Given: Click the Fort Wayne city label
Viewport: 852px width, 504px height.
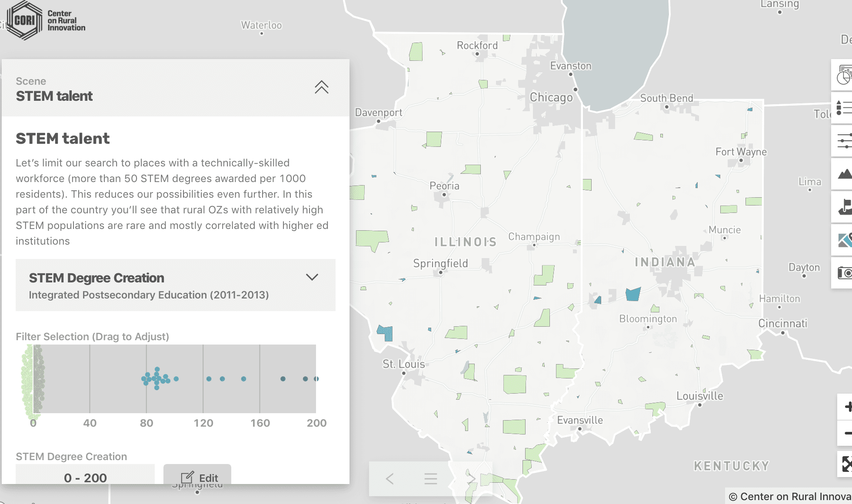Looking at the screenshot, I should tap(741, 152).
